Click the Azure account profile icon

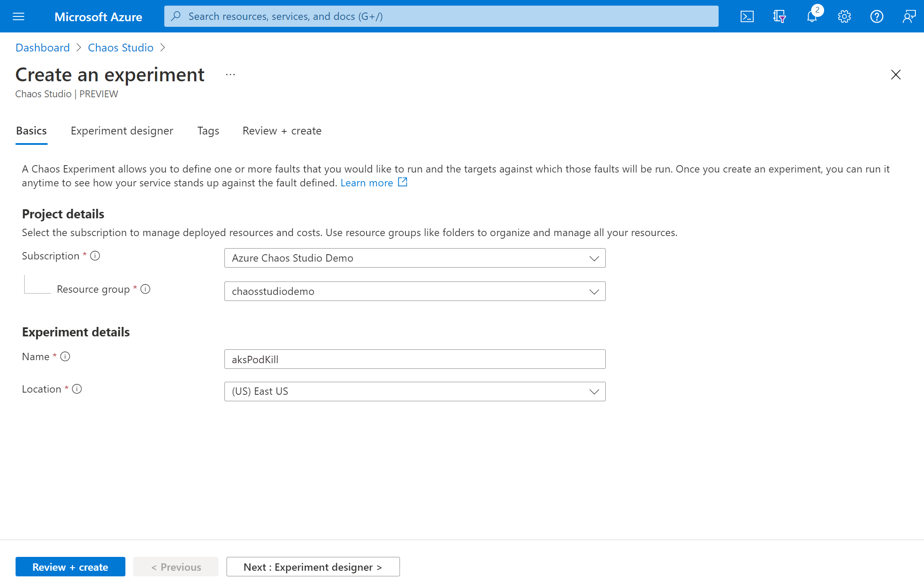click(908, 16)
